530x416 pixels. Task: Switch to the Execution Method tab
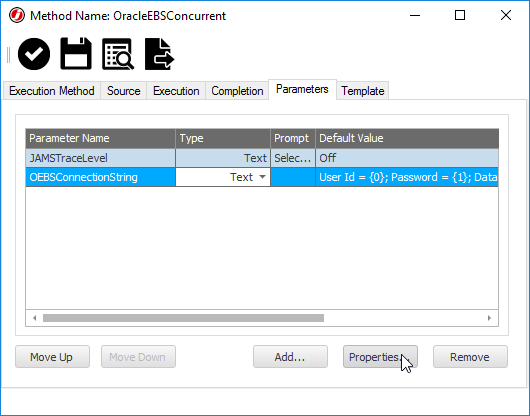coord(52,91)
